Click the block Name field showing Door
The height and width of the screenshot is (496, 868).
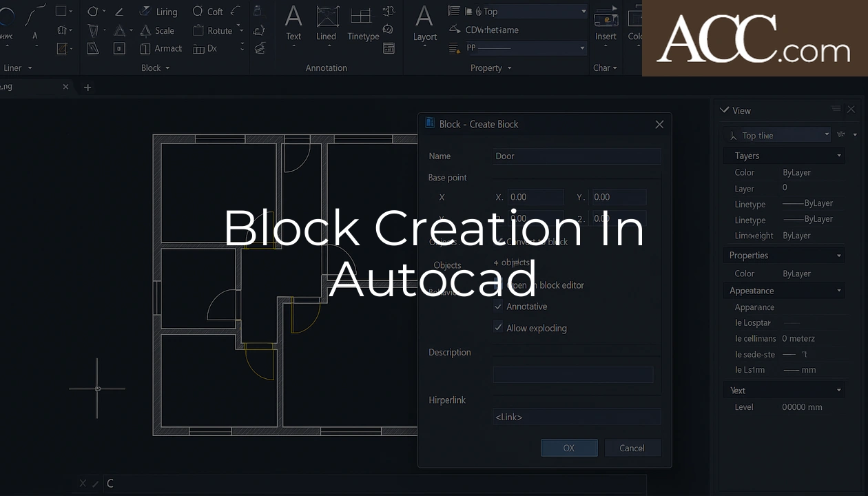pyautogui.click(x=576, y=156)
